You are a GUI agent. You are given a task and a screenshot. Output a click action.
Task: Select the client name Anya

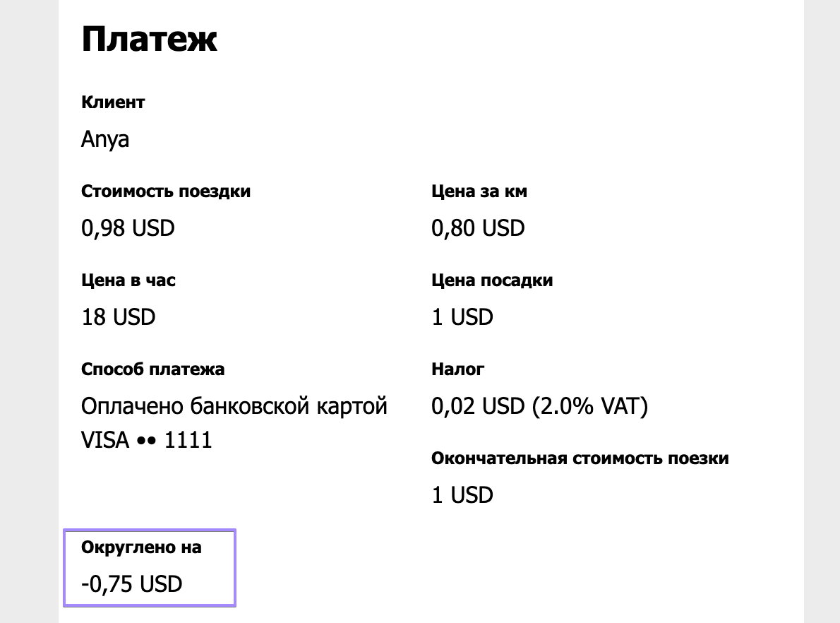click(105, 139)
